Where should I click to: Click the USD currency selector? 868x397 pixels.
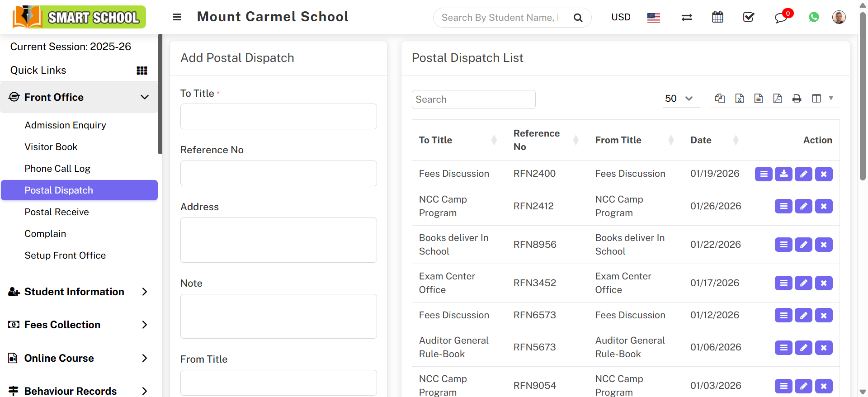pyautogui.click(x=621, y=17)
